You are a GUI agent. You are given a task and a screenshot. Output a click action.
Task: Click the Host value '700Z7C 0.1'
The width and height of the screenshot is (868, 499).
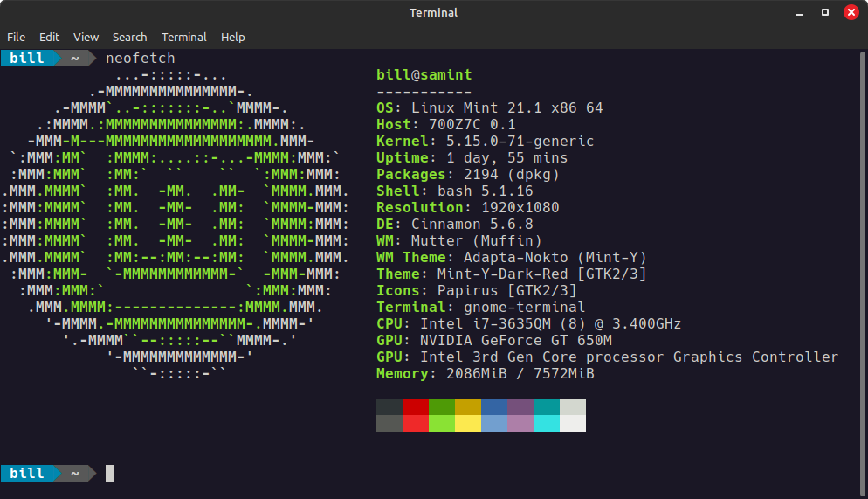[x=472, y=125]
